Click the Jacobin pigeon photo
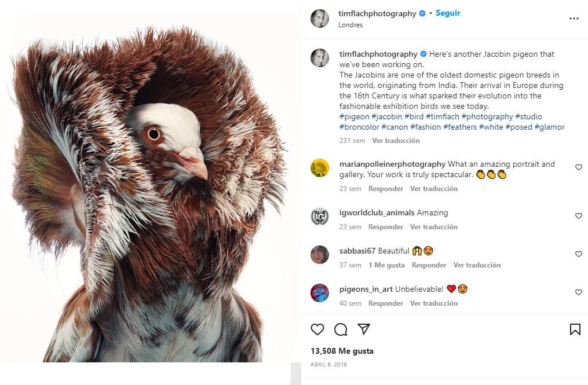The width and height of the screenshot is (588, 385). tap(149, 191)
